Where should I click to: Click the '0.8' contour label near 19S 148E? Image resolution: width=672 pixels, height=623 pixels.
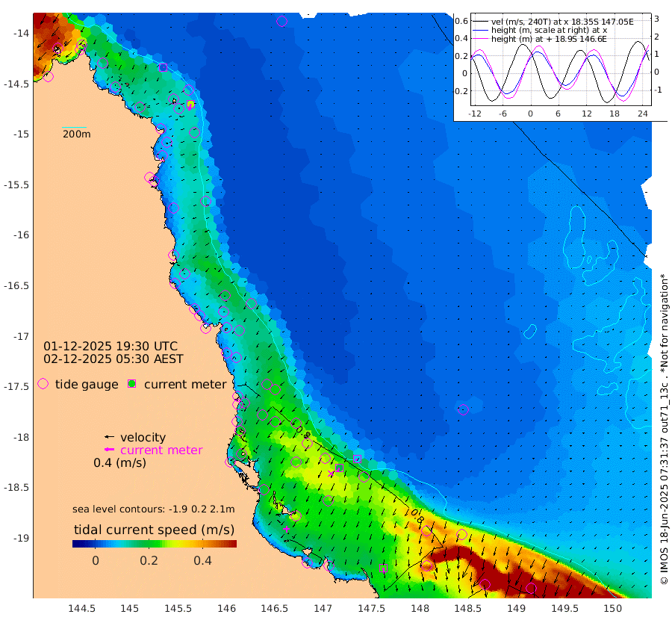tap(417, 516)
